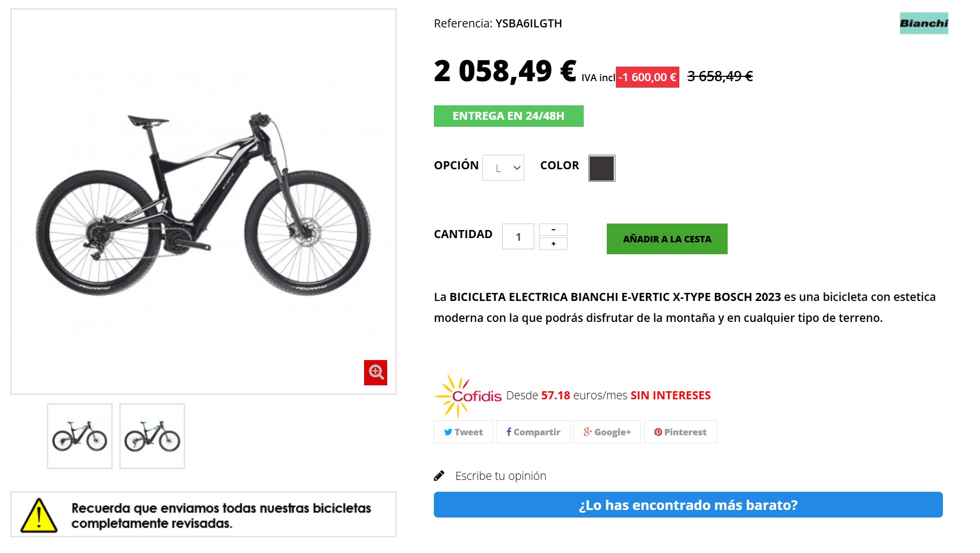Pin the product on Pinterest

click(680, 432)
